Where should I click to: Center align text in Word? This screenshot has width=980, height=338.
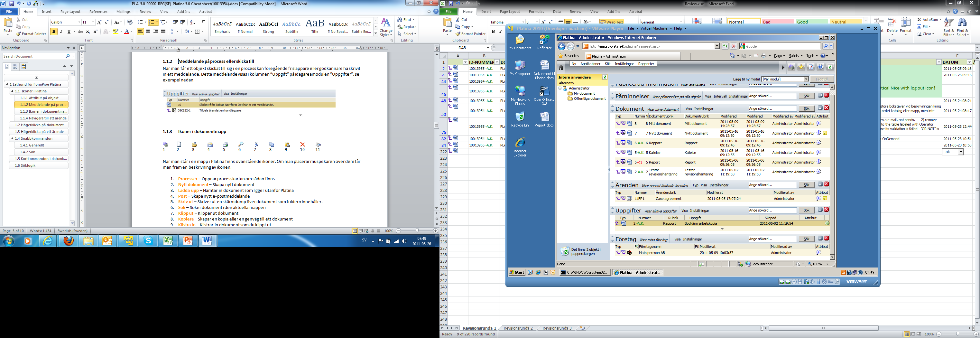148,32
